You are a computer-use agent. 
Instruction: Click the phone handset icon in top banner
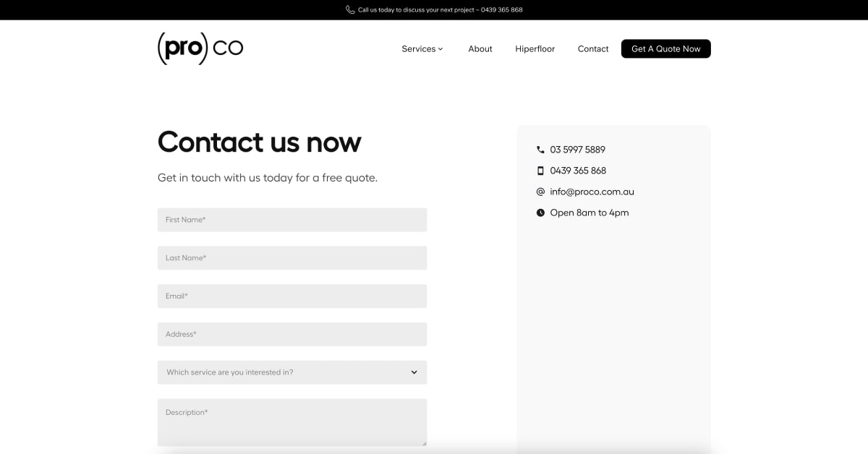(x=350, y=10)
